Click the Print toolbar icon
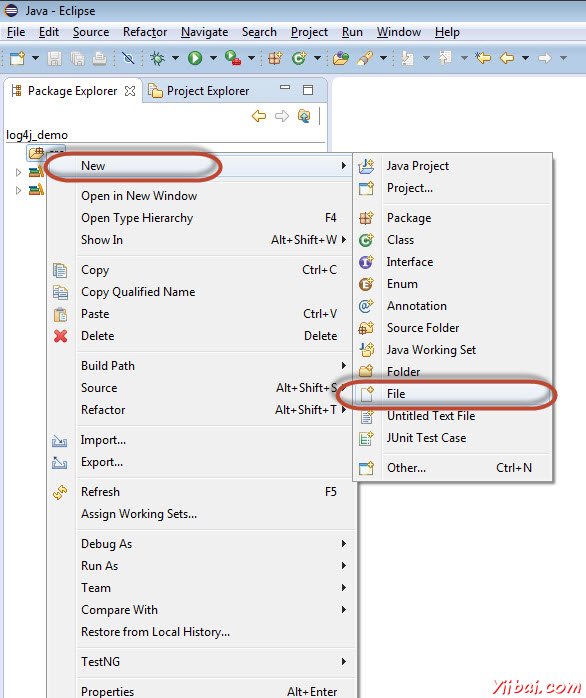Image resolution: width=586 pixels, height=698 pixels. click(x=99, y=58)
